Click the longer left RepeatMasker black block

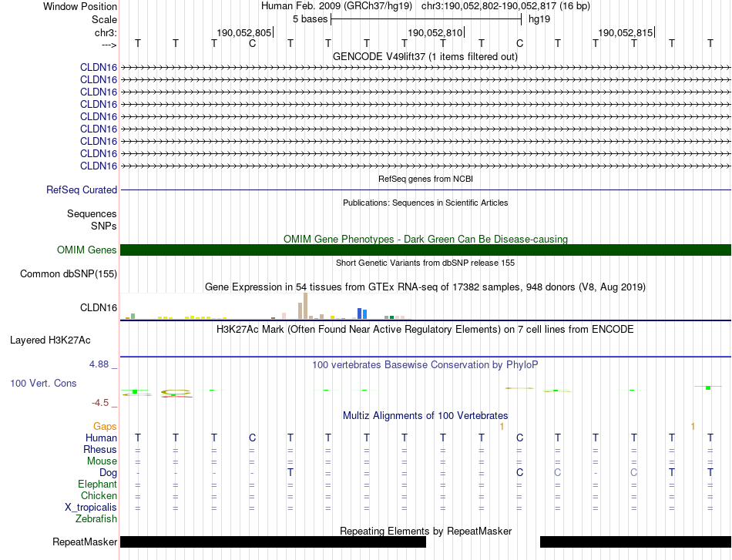pyautogui.click(x=273, y=542)
